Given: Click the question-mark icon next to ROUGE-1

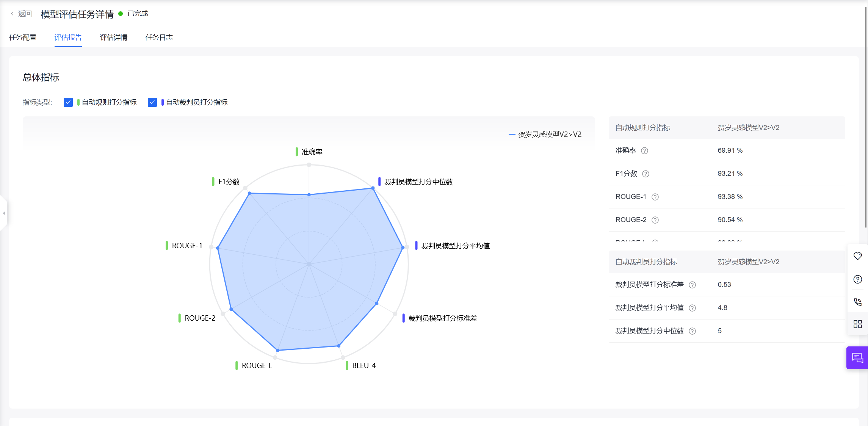Looking at the screenshot, I should pos(655,197).
